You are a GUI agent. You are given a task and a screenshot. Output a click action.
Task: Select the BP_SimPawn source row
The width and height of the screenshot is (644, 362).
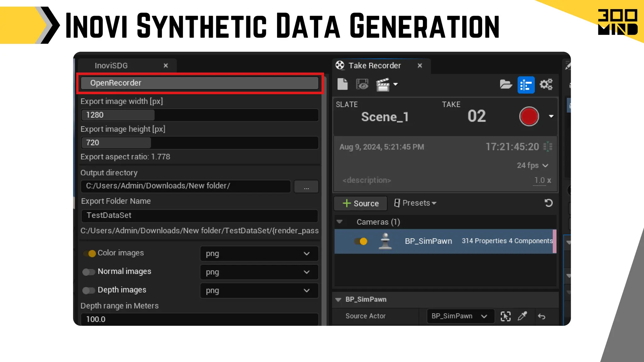tap(445, 241)
